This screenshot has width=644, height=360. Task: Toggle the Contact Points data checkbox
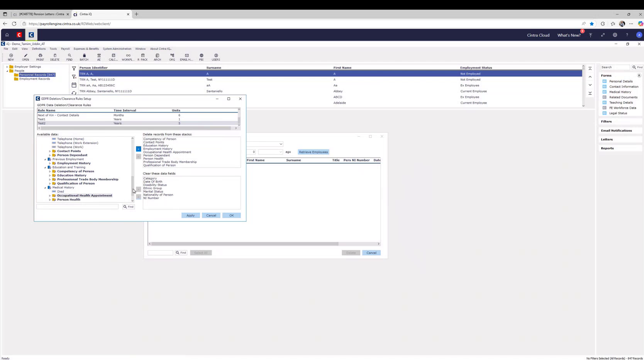[54, 151]
